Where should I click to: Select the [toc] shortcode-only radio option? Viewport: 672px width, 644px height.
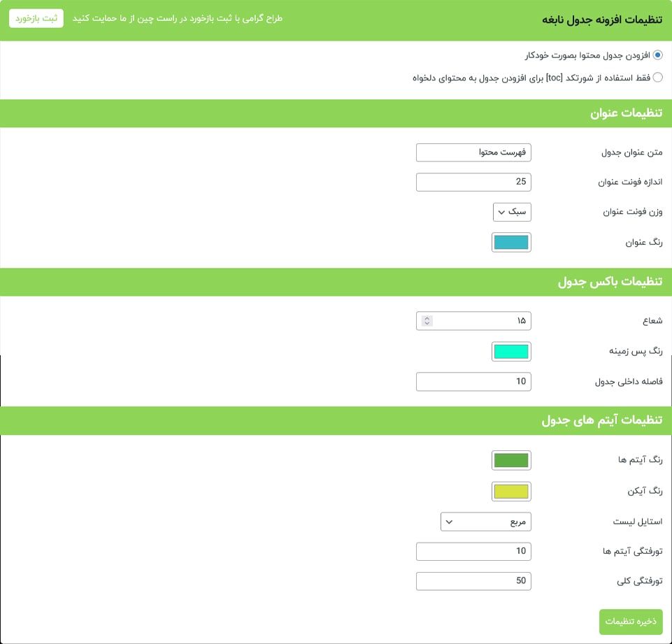click(x=657, y=78)
